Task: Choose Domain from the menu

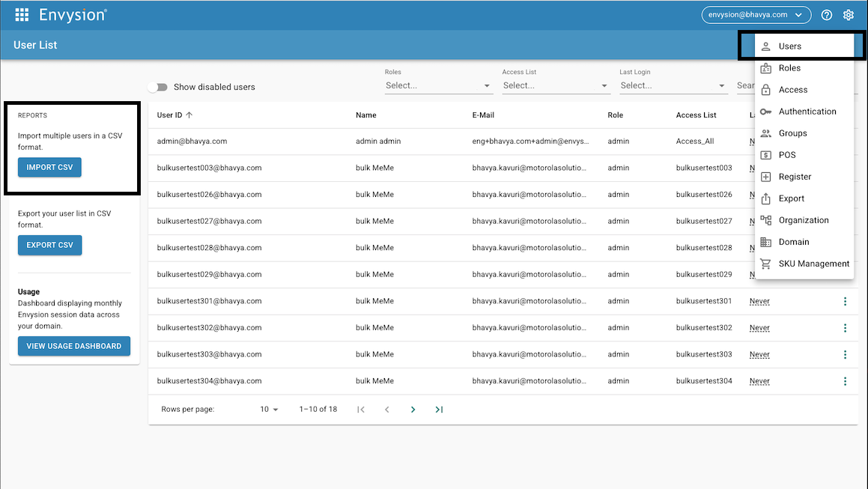Action: click(x=792, y=241)
